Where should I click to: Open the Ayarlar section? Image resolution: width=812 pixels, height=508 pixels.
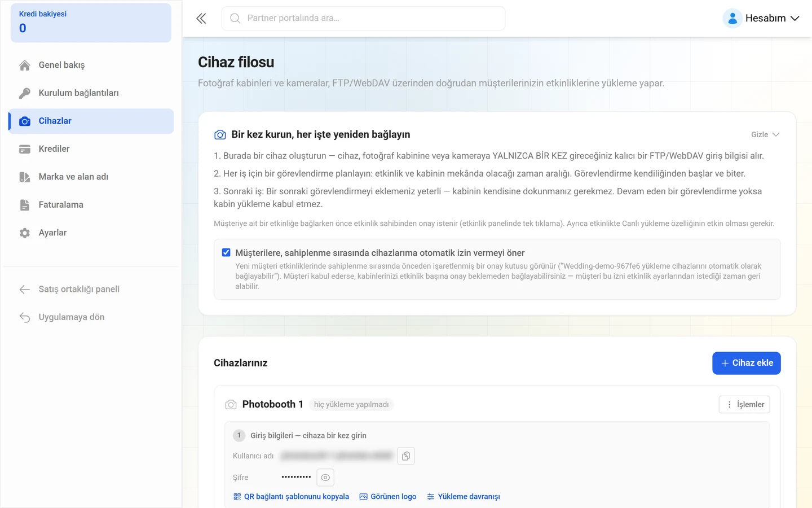click(x=91, y=233)
